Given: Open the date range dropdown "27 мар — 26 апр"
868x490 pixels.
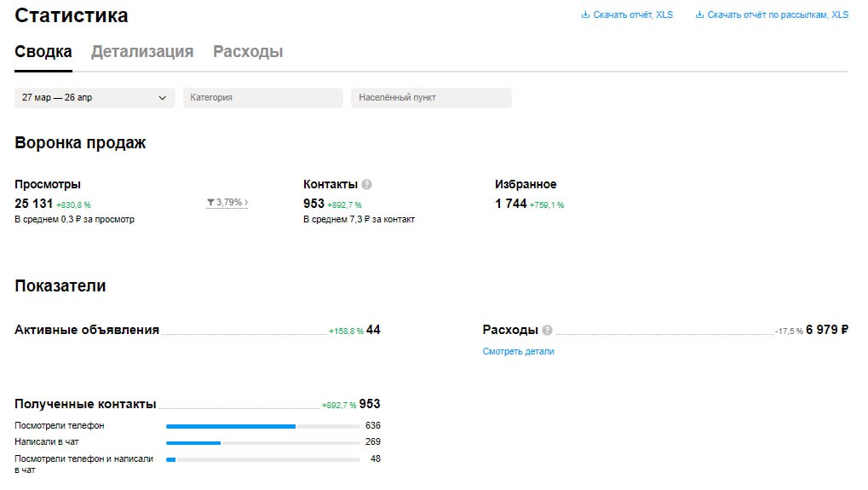Looking at the screenshot, I should [95, 98].
